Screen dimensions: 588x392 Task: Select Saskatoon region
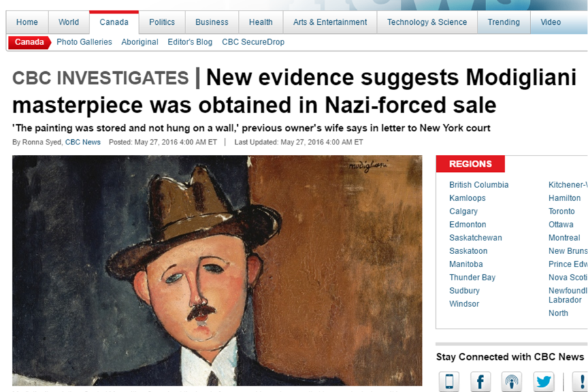point(468,251)
